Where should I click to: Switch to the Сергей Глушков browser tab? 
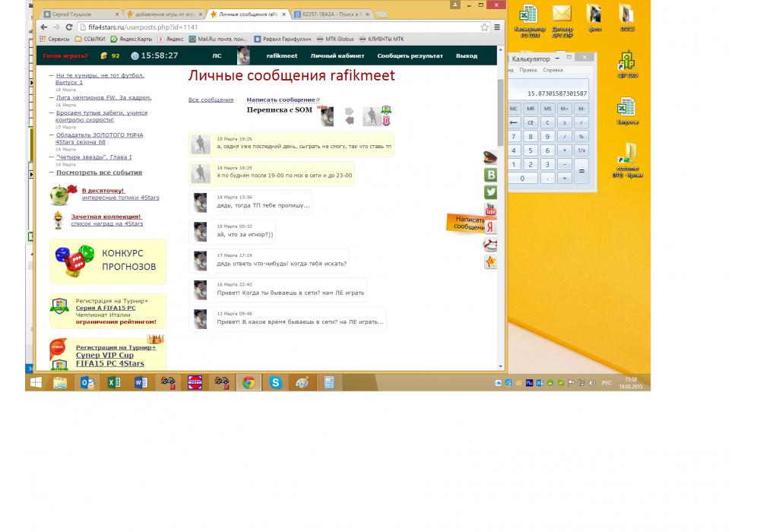coord(79,14)
